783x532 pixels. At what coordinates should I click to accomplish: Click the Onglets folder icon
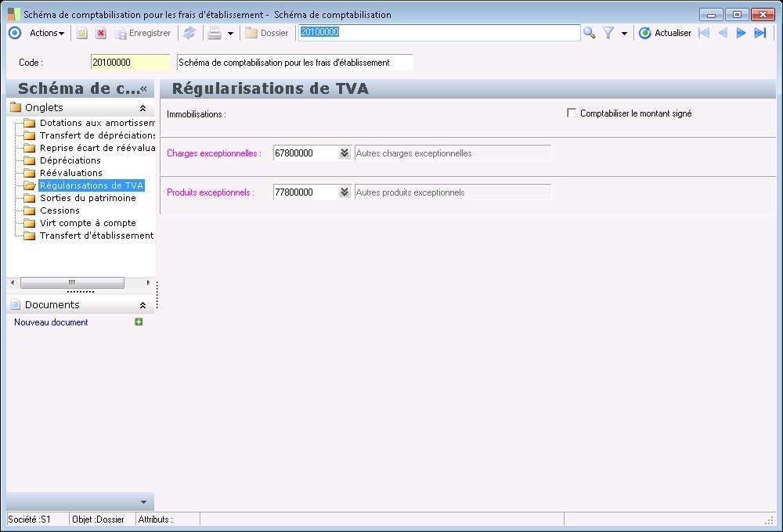point(16,107)
